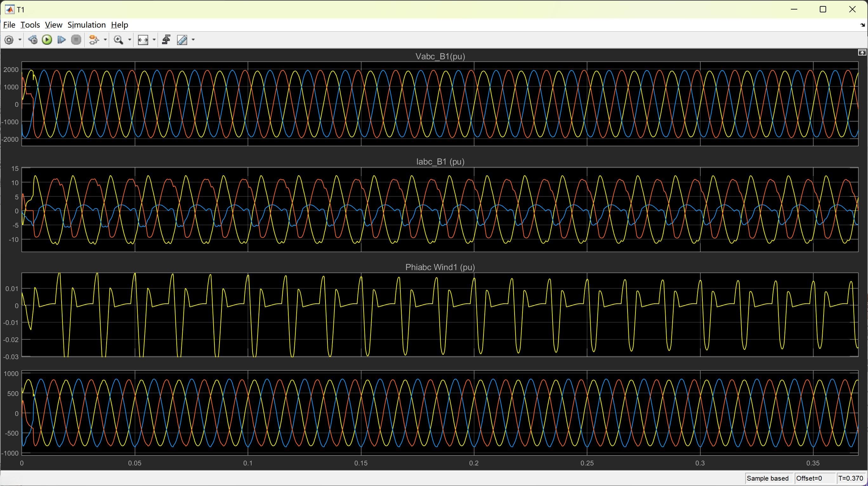The width and height of the screenshot is (868, 486).
Task: Open the Help menu
Action: tap(120, 25)
